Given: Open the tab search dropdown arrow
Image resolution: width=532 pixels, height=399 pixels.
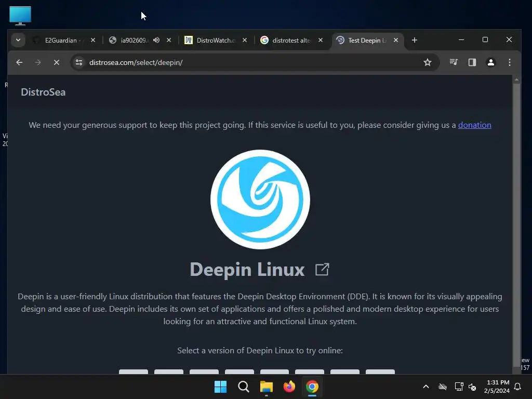Looking at the screenshot, I should click(18, 40).
